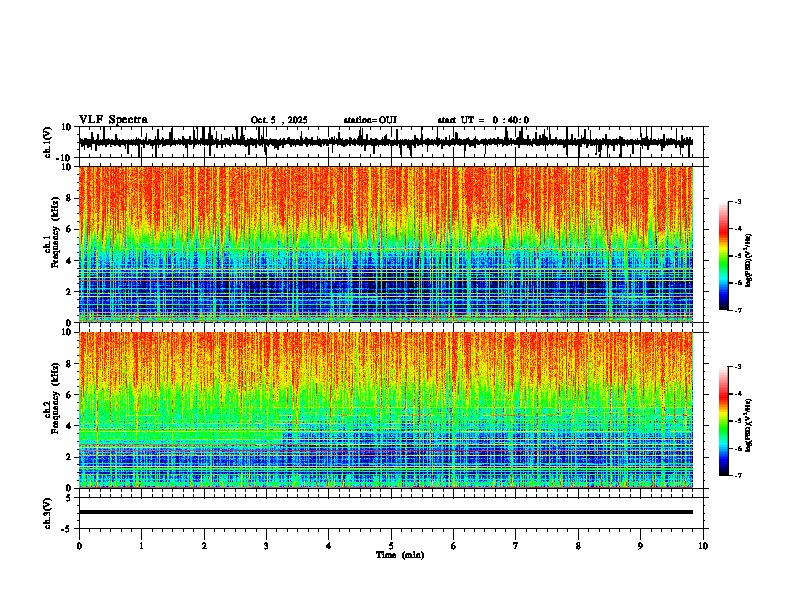Select the ch.3(V) axis label
792x612 pixels.
pos(48,513)
